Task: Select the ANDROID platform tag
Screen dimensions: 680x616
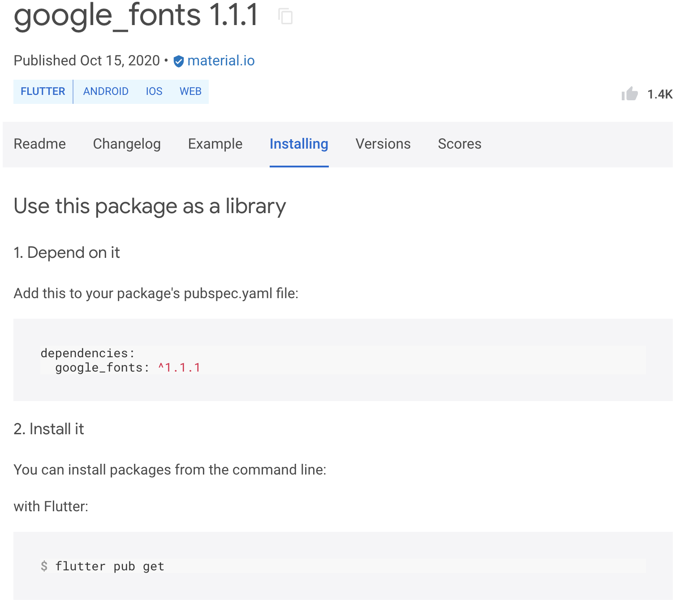Action: 105,91
